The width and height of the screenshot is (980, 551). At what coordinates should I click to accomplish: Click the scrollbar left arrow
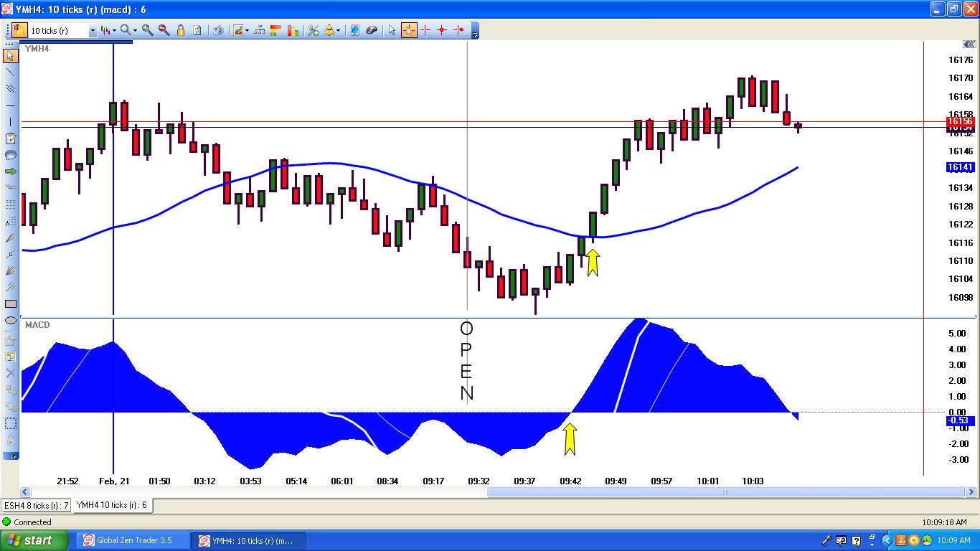click(25, 491)
